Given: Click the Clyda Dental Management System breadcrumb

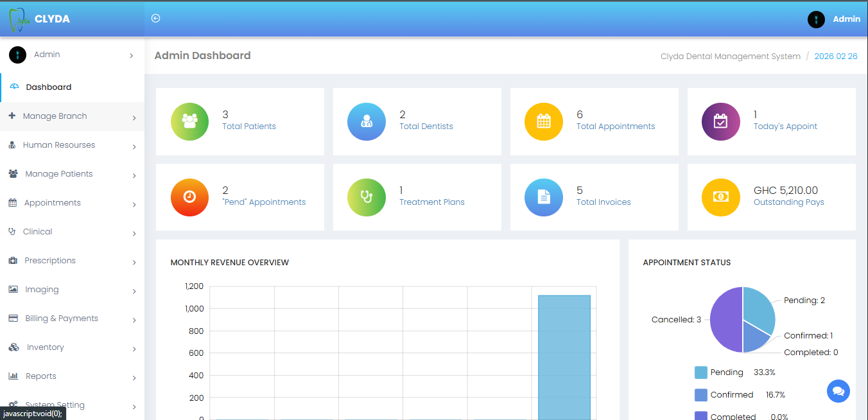Looking at the screenshot, I should (731, 57).
